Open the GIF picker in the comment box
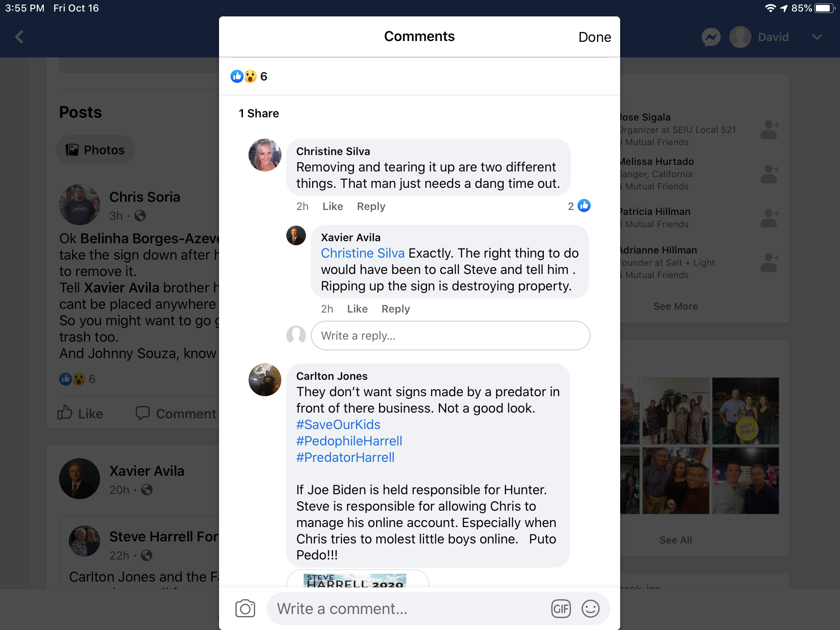 561,609
